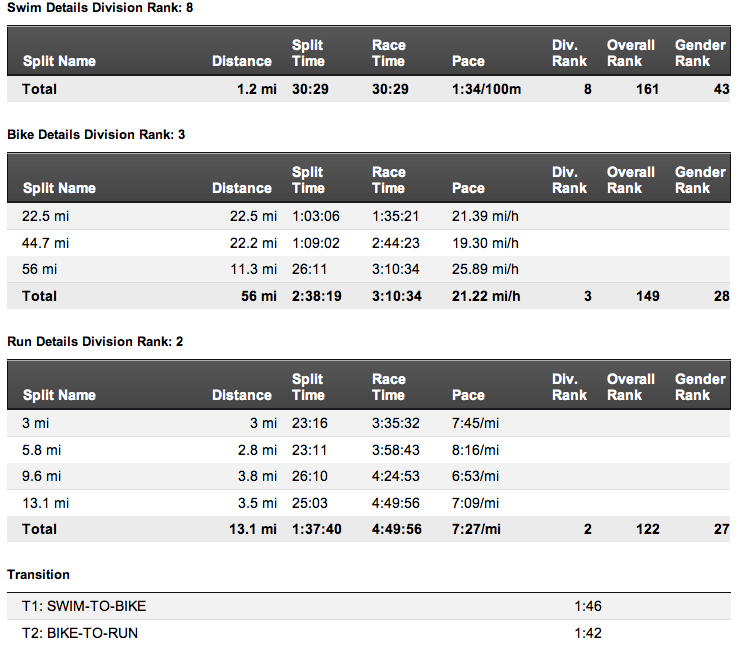Click the Transition section heading
754x671 pixels.
(x=38, y=574)
